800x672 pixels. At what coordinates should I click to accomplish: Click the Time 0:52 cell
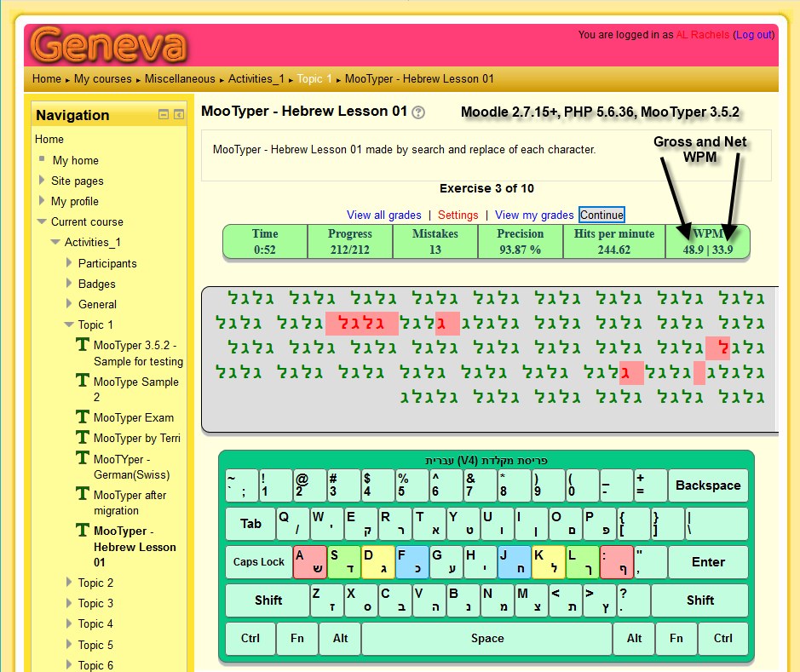pyautogui.click(x=265, y=242)
